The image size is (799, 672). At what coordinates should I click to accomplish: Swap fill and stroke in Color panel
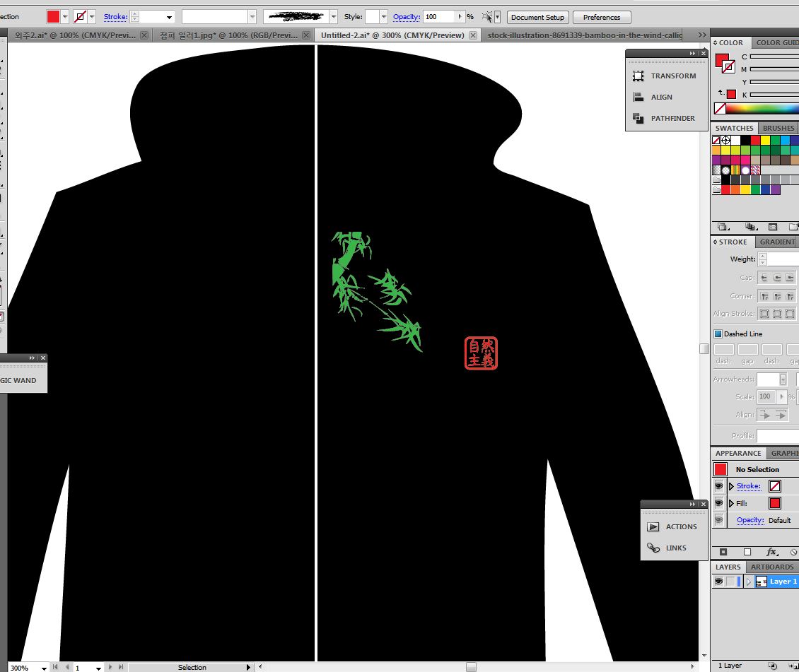point(721,93)
